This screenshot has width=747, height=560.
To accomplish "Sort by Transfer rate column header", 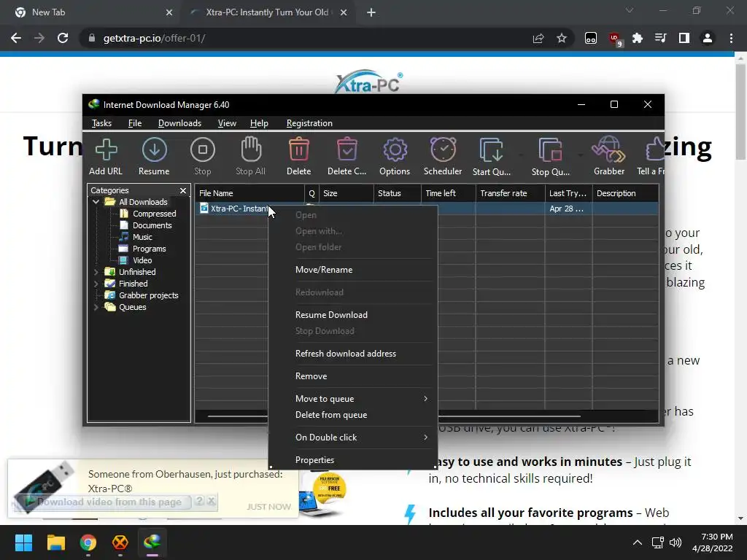I will (x=510, y=193).
